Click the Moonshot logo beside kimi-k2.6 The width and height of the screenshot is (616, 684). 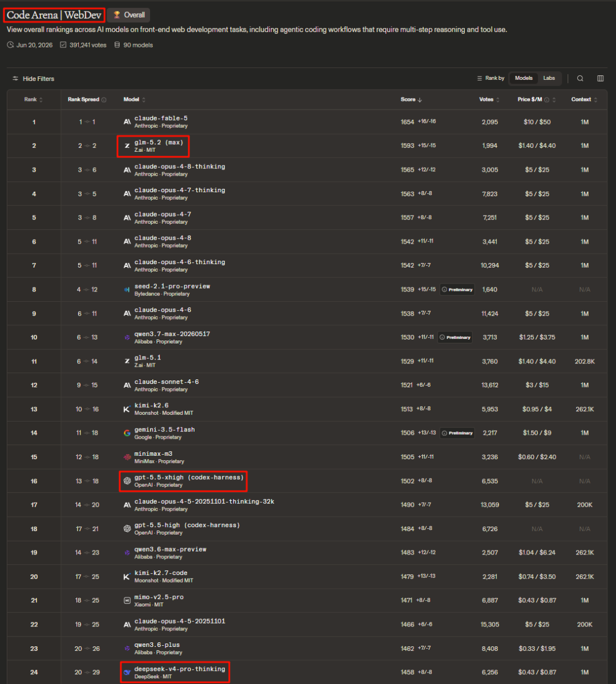127,409
